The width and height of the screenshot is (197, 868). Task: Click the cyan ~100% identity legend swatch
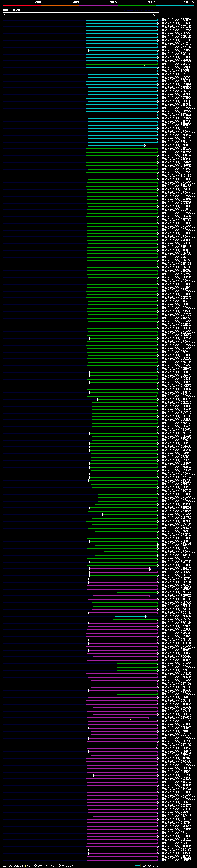pyautogui.click(x=175, y=6)
